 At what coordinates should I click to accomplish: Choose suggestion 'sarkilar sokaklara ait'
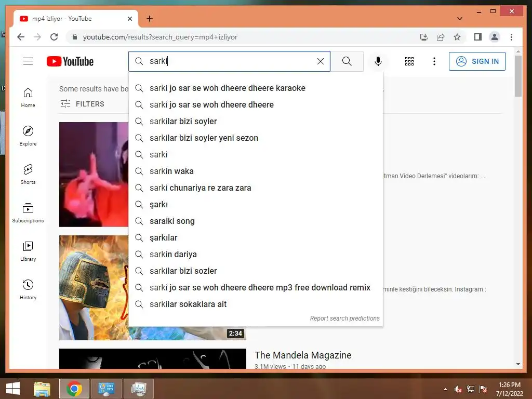256,304
